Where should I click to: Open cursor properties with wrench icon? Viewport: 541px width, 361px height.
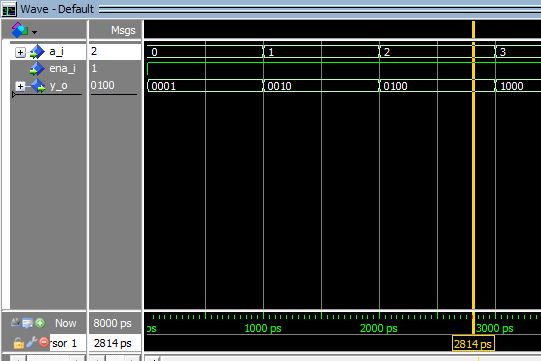(x=31, y=342)
